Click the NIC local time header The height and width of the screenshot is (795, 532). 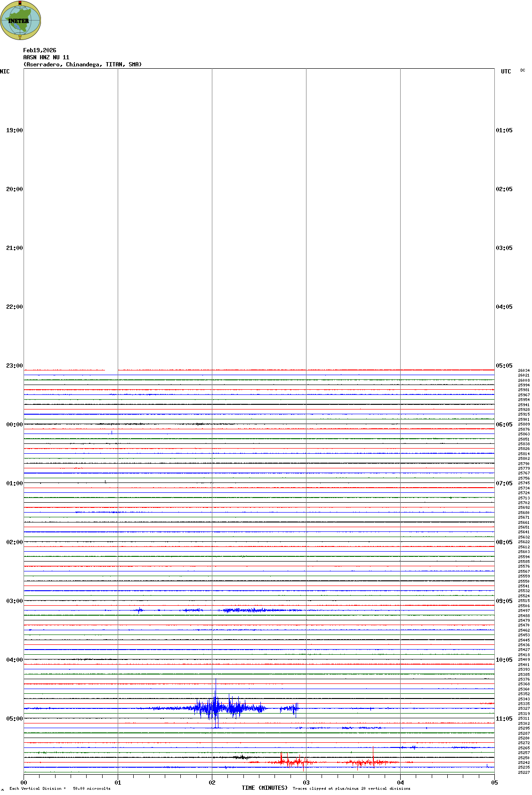5,72
